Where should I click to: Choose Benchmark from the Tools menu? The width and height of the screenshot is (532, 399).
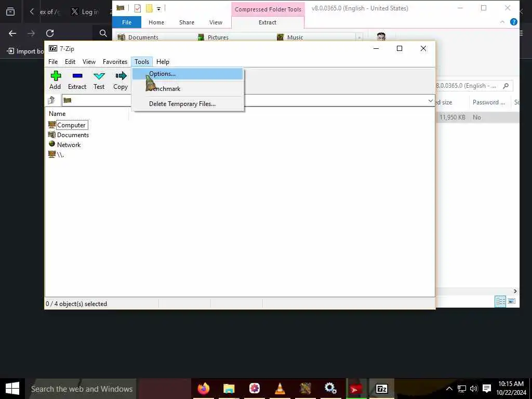(x=188, y=88)
